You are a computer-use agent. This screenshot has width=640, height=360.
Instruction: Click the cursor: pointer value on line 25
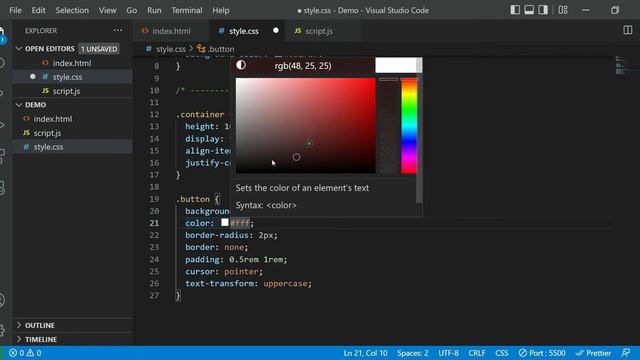[x=241, y=271]
